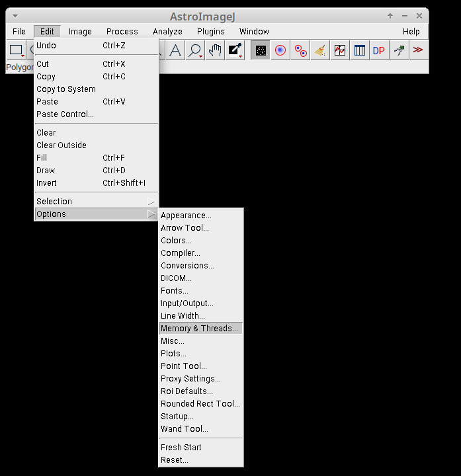Select the single aperture photometry tool
Screen dimensions: 461x476
[x=280, y=50]
